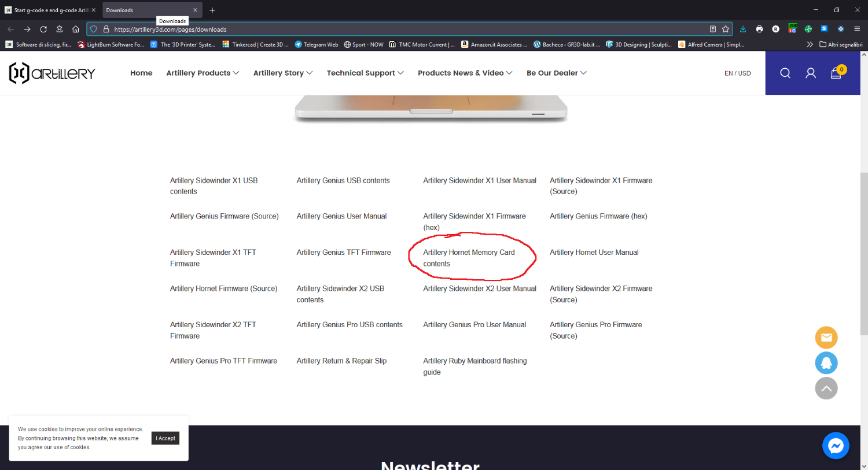This screenshot has height=470, width=868.
Task: Open Artillery Ruby Mainboard flashing guide
Action: tap(475, 367)
